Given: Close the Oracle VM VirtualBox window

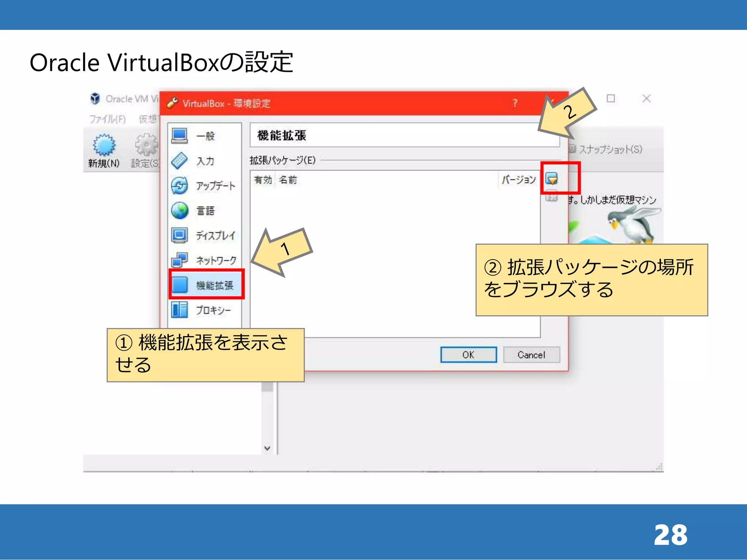Looking at the screenshot, I should point(646,98).
